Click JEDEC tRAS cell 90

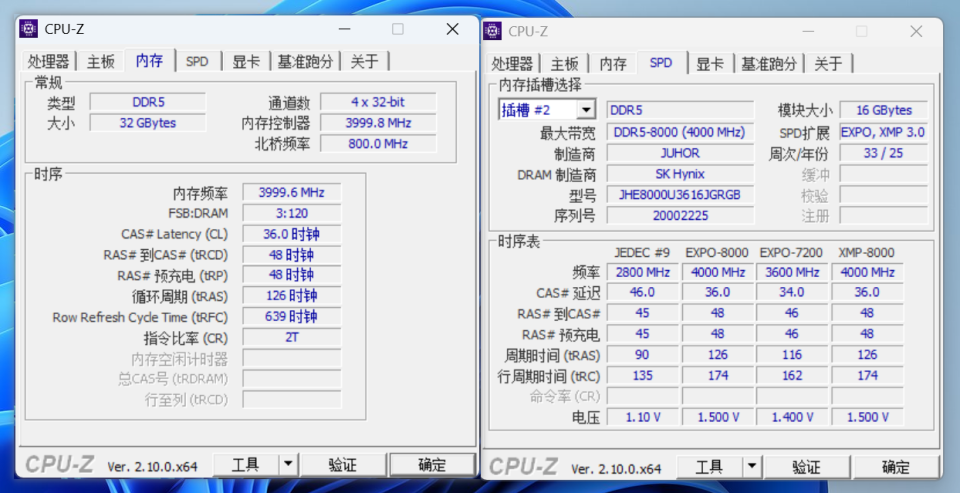click(642, 355)
